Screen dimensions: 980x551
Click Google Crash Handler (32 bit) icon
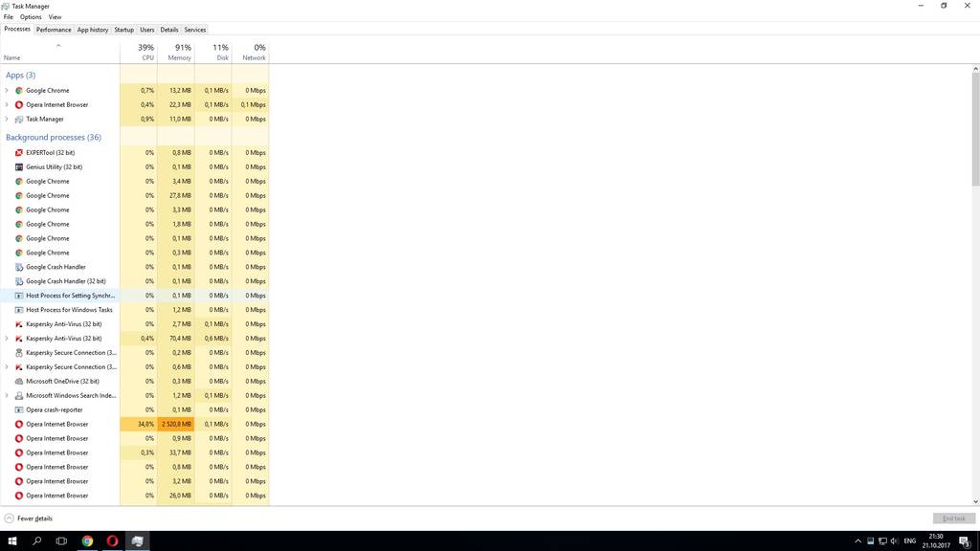[x=19, y=281]
